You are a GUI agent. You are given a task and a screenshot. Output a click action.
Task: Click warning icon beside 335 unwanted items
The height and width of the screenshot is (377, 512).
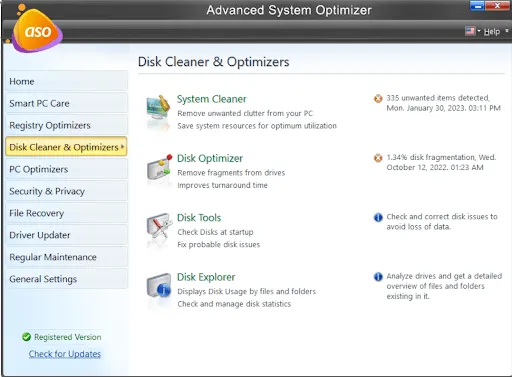pyautogui.click(x=378, y=99)
